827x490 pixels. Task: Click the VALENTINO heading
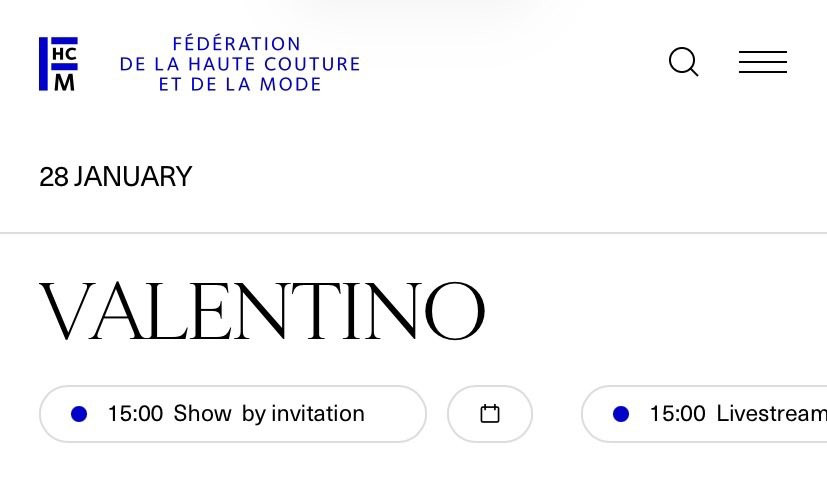pos(262,311)
